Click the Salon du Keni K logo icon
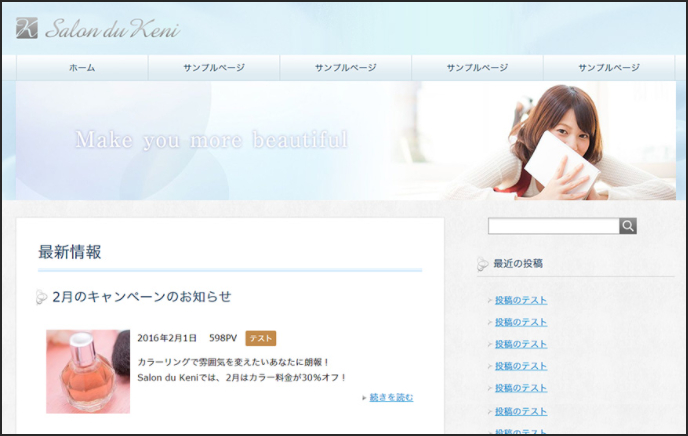 tap(27, 28)
